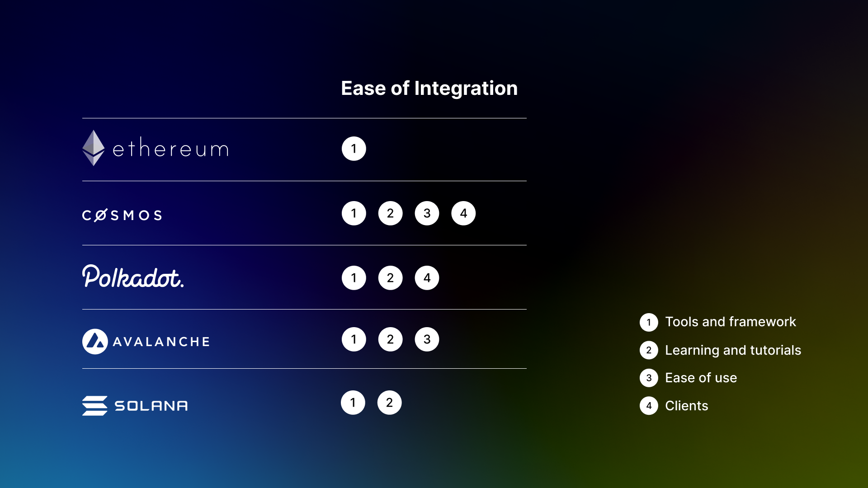The height and width of the screenshot is (488, 868).
Task: Click badge 2 in the Polkadot row
Action: [x=390, y=278]
